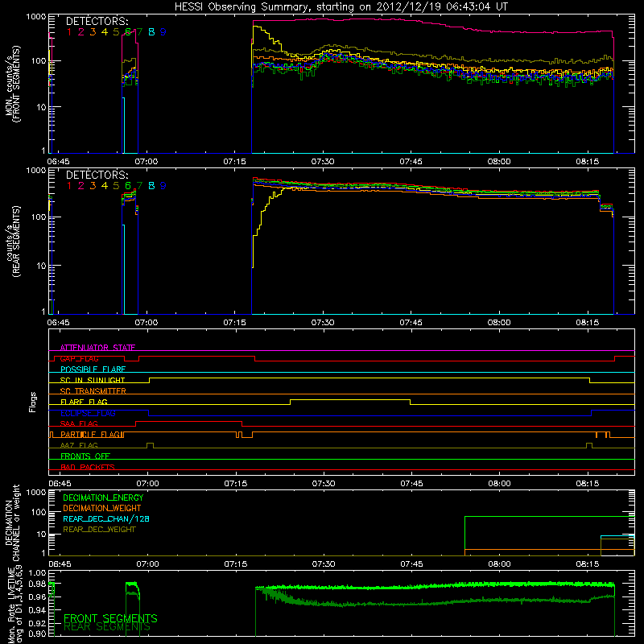Click 07:45 tick under rear segments plot
The image size is (644, 644).
(x=411, y=323)
